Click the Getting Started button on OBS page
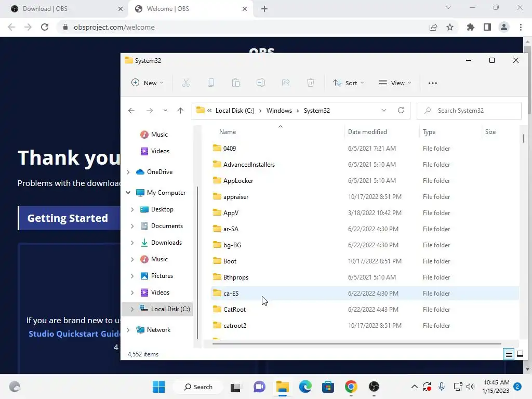This screenshot has width=532, height=399. coord(69,218)
